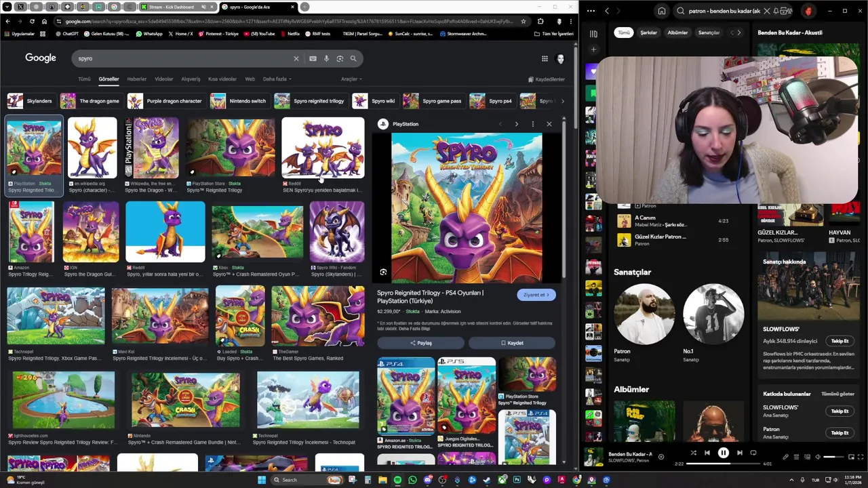Click Ziyaret et button
This screenshot has height=488, width=868.
point(536,295)
